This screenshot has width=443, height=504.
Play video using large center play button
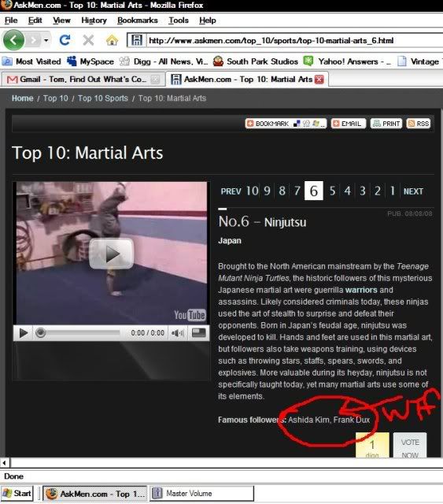111,254
